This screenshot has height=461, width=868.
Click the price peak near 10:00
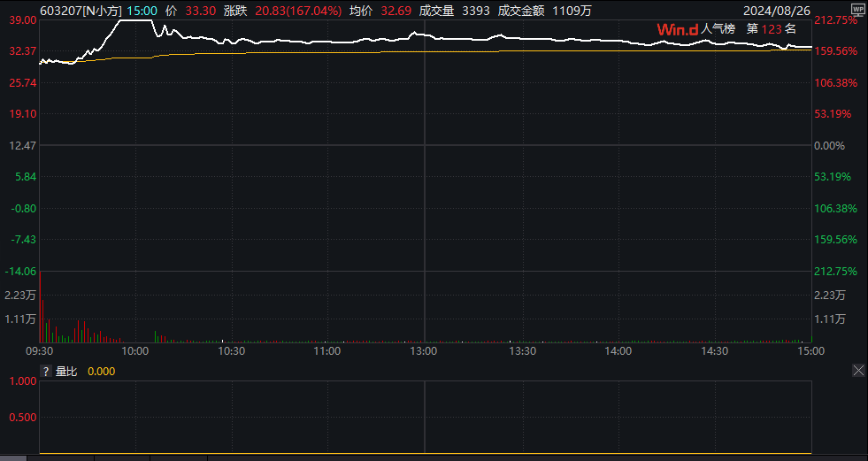(133, 19)
